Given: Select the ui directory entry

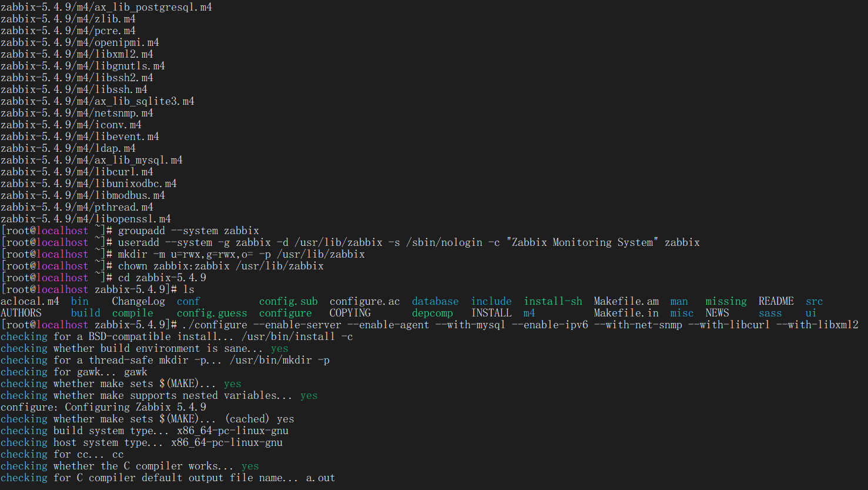Looking at the screenshot, I should [x=810, y=312].
